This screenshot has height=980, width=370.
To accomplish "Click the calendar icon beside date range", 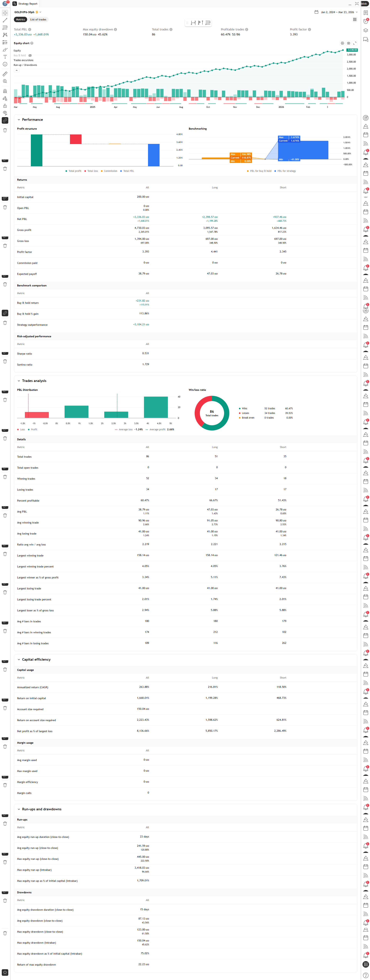I will [316, 12].
